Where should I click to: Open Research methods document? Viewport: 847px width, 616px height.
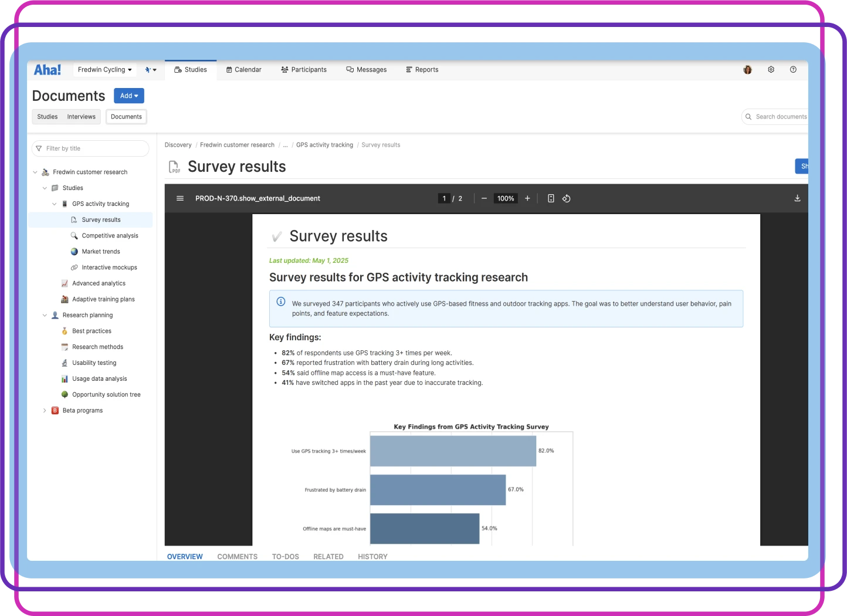coord(97,347)
